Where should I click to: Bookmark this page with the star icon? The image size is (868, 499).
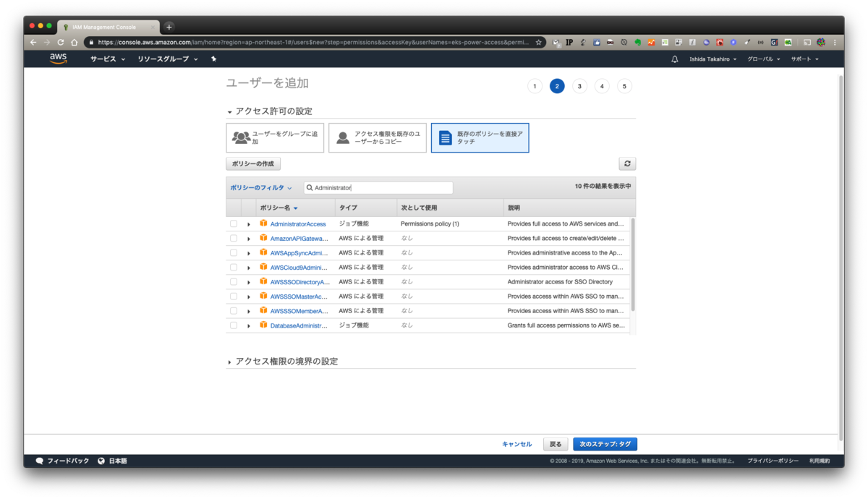(538, 42)
